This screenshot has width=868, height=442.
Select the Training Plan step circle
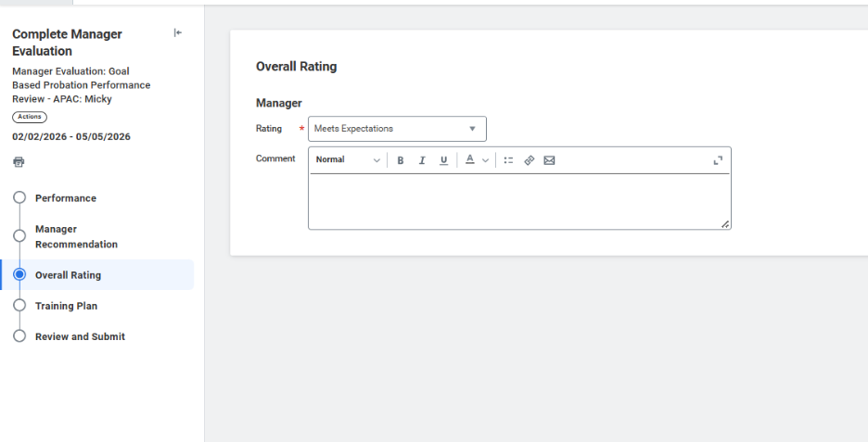[x=19, y=306]
